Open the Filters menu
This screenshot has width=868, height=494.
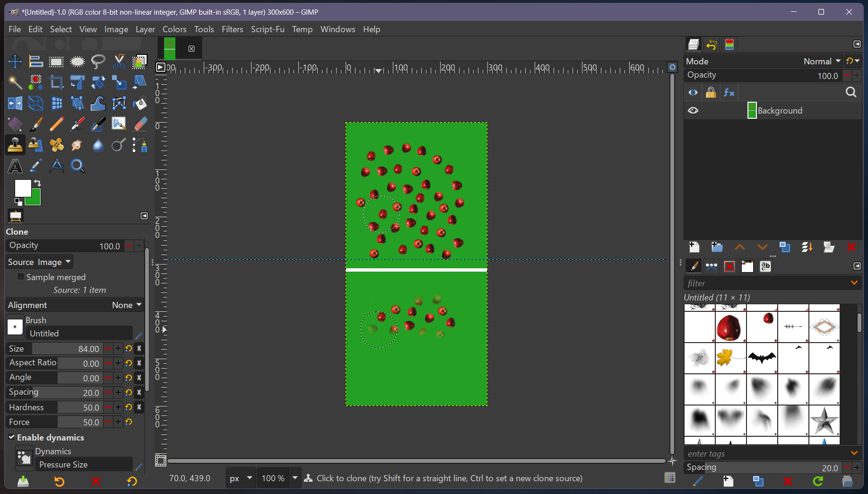tap(232, 29)
